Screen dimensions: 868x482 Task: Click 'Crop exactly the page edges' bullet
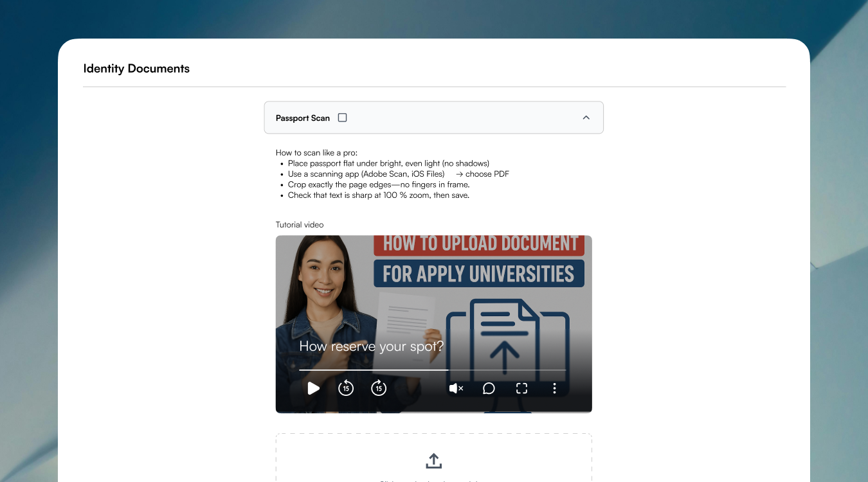379,184
